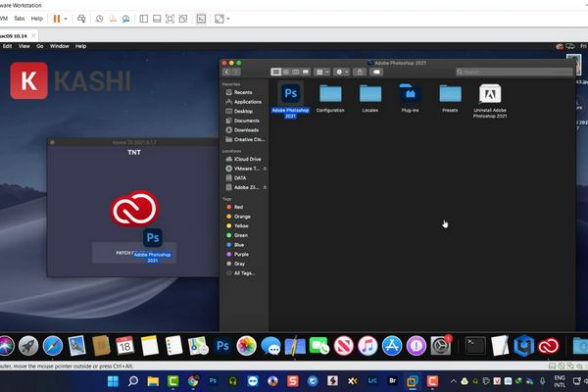Open Photoshop from the macOS dock
This screenshot has width=588, height=392.
pos(222,346)
